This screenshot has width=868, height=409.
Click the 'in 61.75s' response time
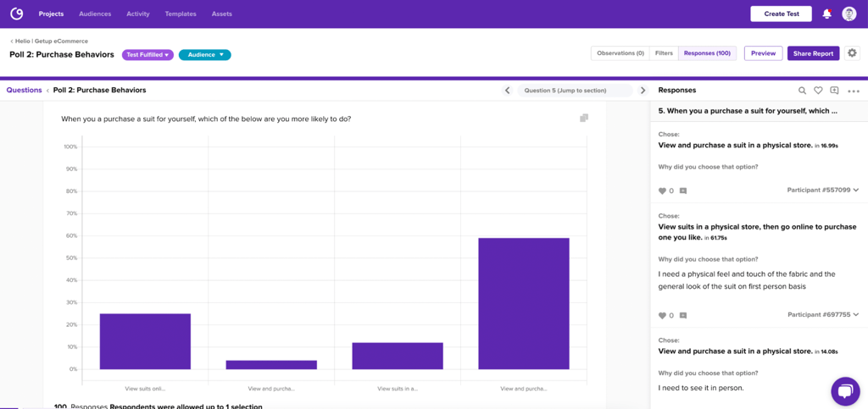point(716,238)
